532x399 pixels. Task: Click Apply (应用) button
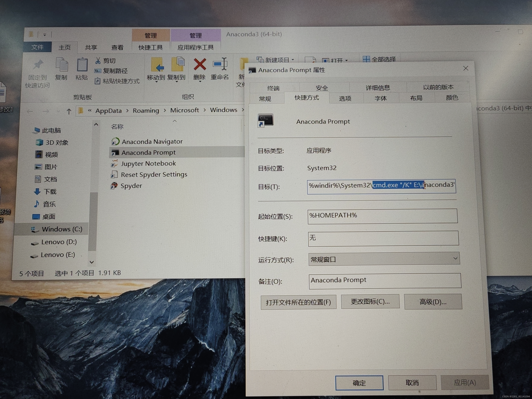point(465,382)
